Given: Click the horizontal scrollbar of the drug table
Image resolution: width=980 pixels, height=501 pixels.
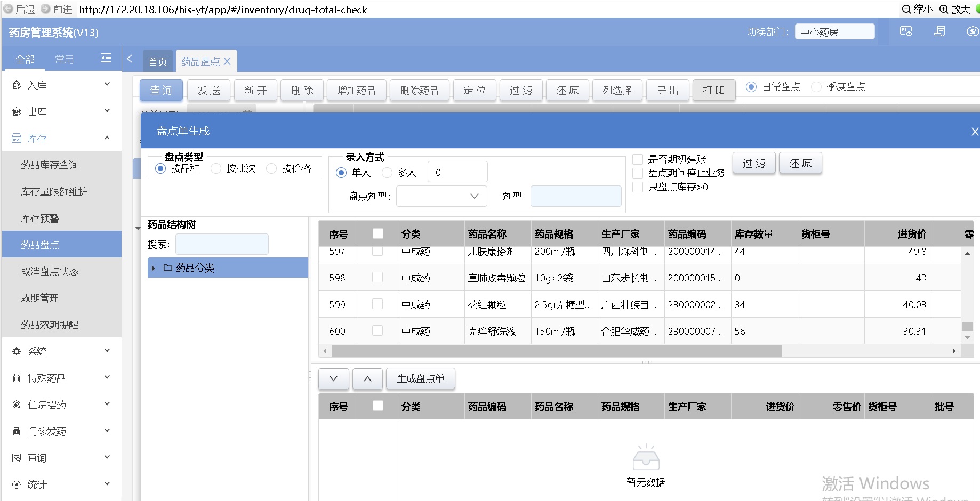Looking at the screenshot, I should 556,351.
